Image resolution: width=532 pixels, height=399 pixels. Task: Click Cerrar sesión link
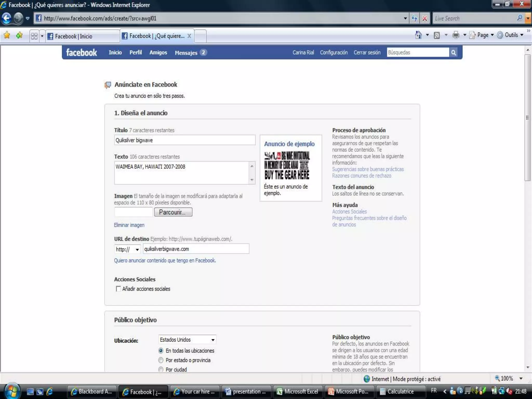pos(367,52)
